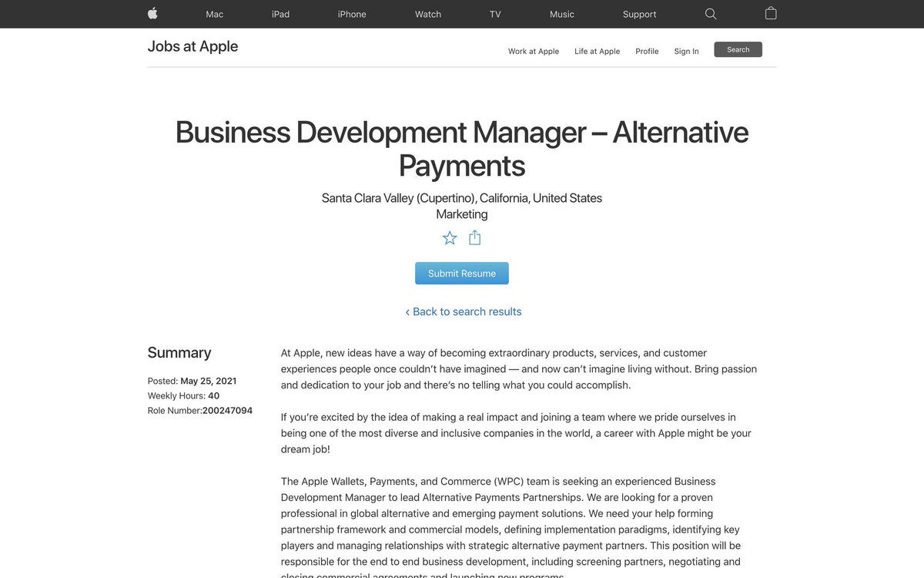Viewport: 924px width, 578px height.
Task: Share this job using share icon
Action: (x=475, y=237)
